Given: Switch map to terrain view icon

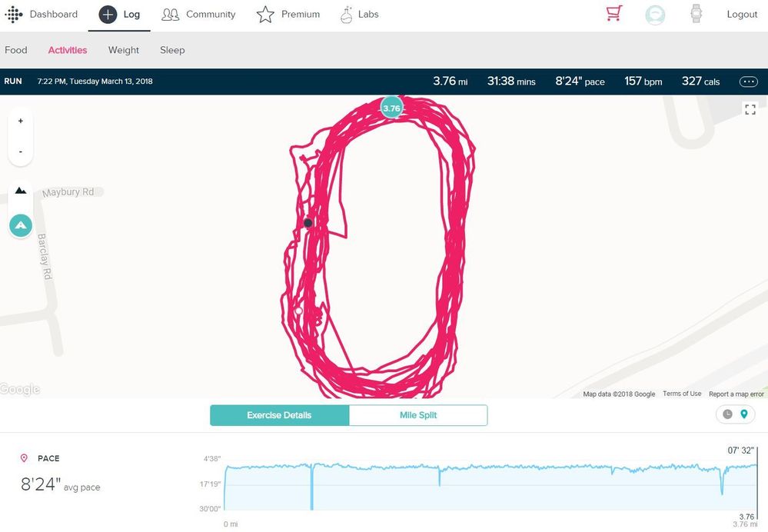Looking at the screenshot, I should pyautogui.click(x=20, y=191).
